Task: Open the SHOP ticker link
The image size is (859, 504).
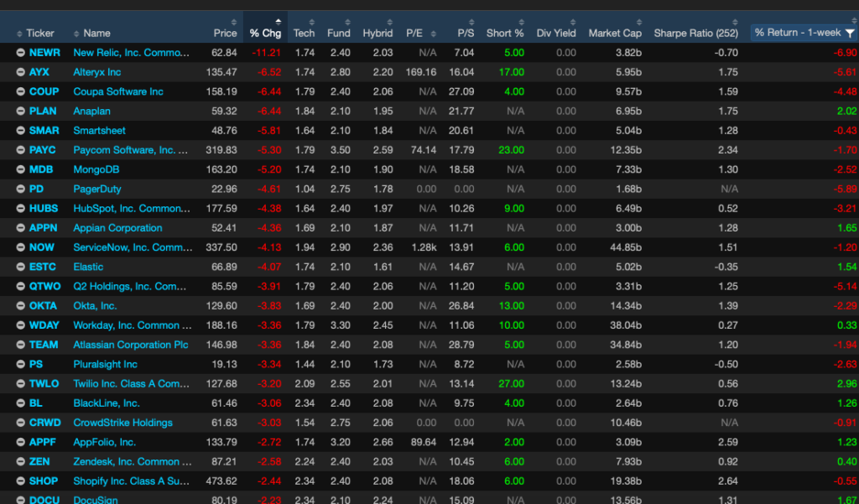Action: [44, 481]
